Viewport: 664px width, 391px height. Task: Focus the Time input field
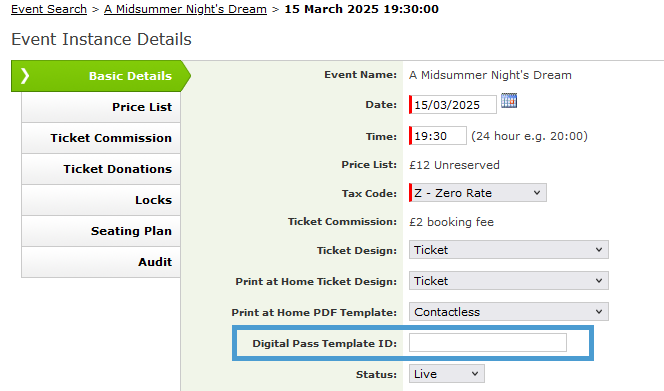438,136
